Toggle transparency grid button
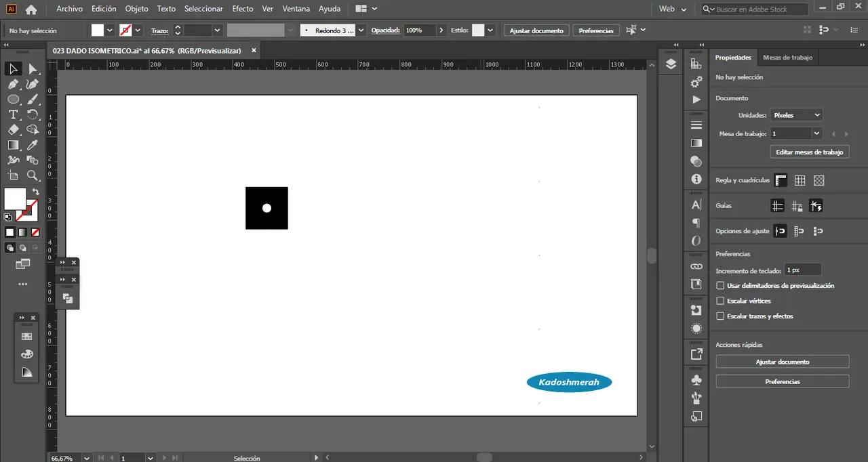Image resolution: width=868 pixels, height=462 pixels. tap(818, 180)
